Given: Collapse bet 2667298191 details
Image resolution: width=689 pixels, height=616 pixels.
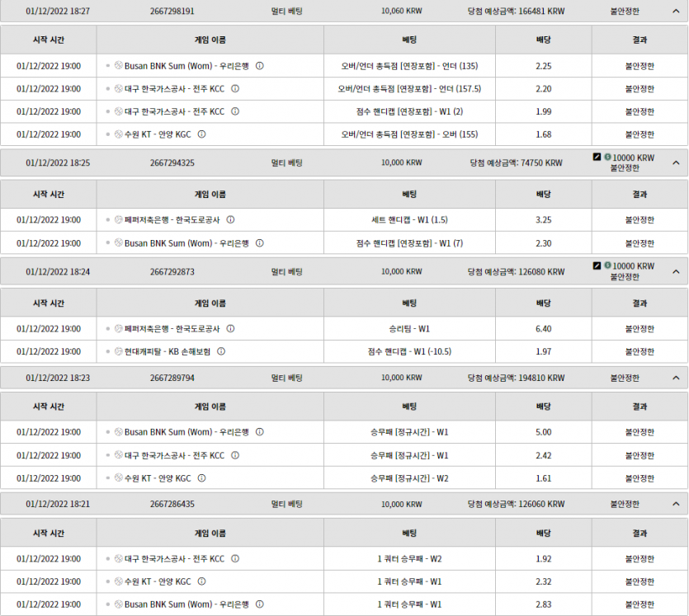Looking at the screenshot, I should [x=676, y=11].
